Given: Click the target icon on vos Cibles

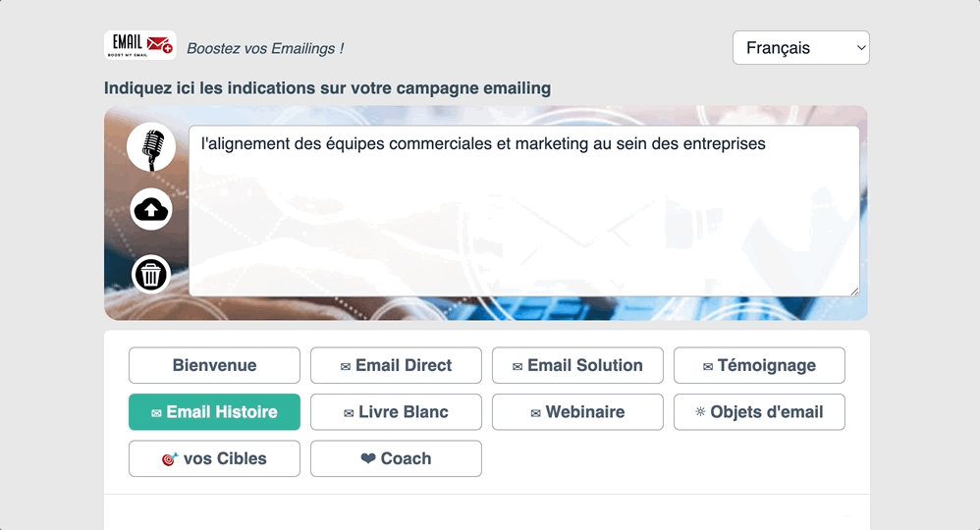Looking at the screenshot, I should pos(169,459).
